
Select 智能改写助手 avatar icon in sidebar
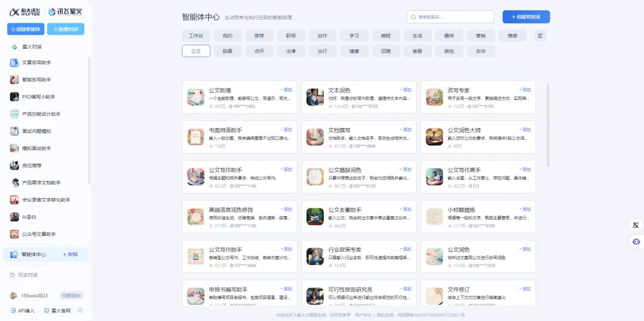tap(14, 80)
